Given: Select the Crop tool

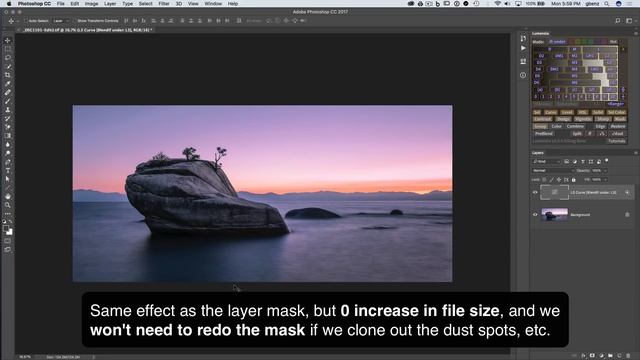Looking at the screenshot, I should [x=7, y=75].
